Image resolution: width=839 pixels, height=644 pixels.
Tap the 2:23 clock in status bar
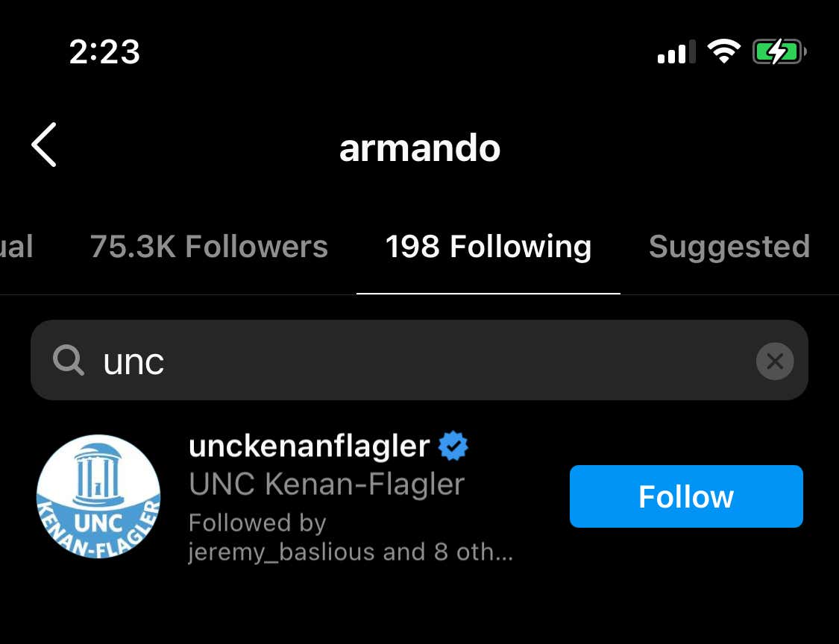[105, 52]
